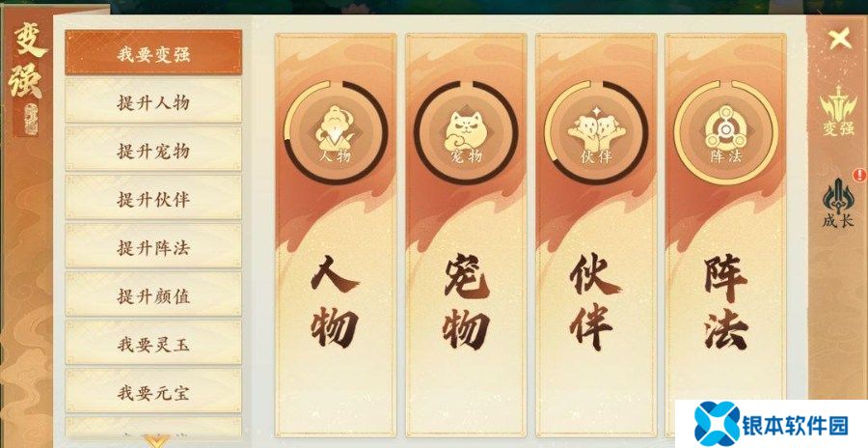Go to 提升伙伴 in the left list
868x448 pixels.
[153, 198]
